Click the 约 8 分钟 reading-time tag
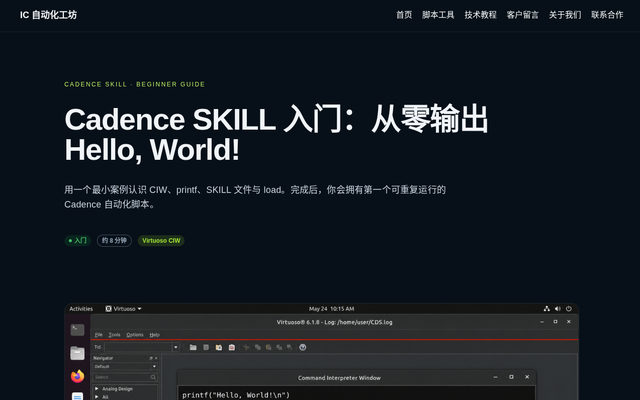Image resolution: width=640 pixels, height=400 pixels. pos(114,240)
